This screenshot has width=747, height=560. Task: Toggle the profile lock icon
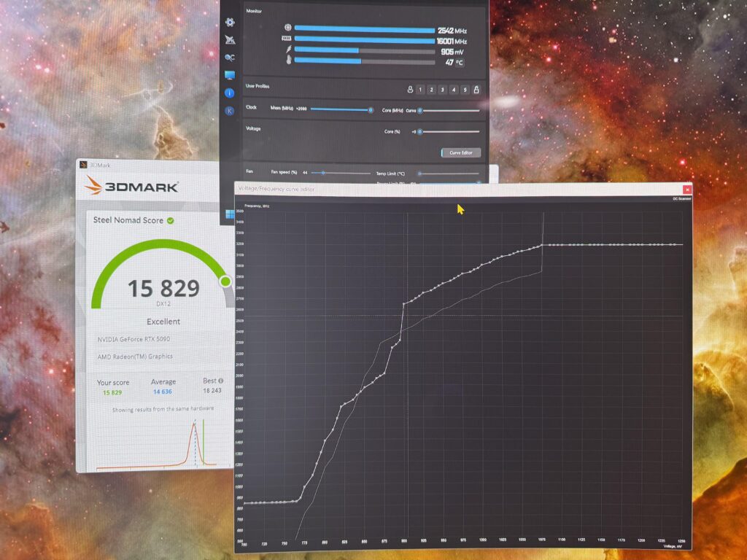tap(476, 90)
